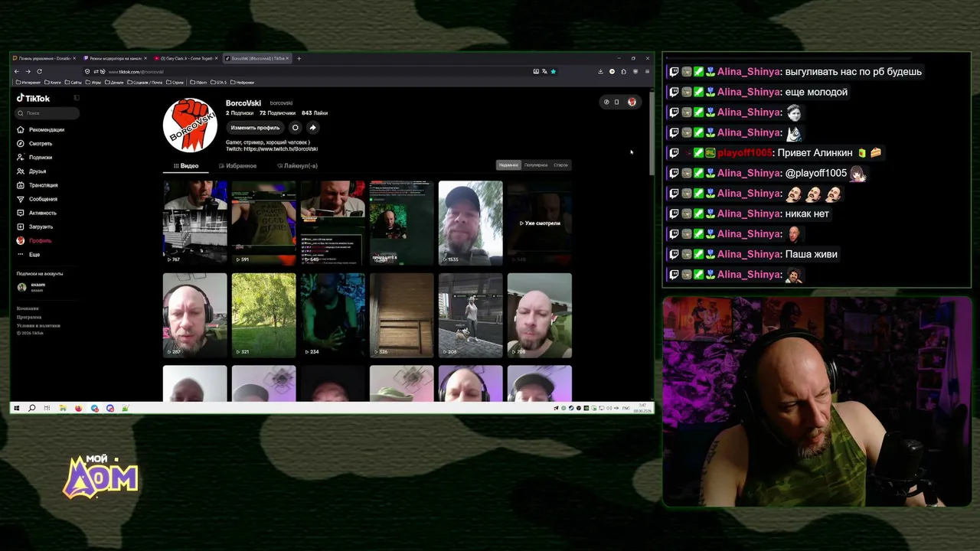
Task: Sort videos by Недавнее
Action: click(508, 165)
